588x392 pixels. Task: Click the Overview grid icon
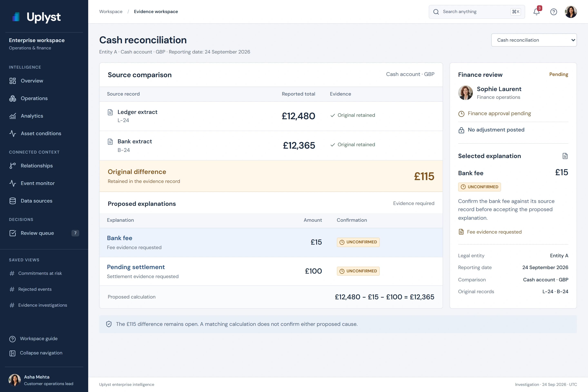[12, 81]
